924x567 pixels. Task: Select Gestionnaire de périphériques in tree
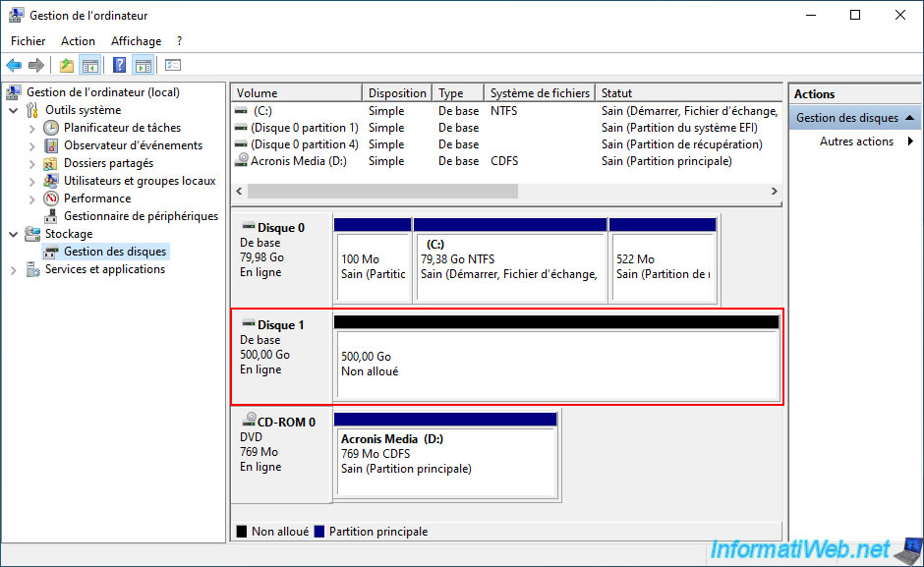tap(141, 216)
